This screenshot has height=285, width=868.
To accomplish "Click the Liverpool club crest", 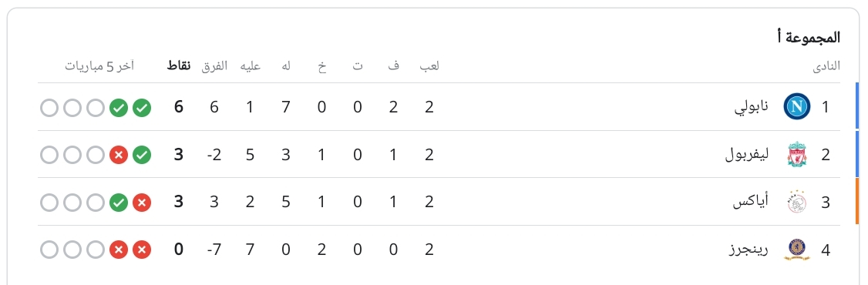I will (x=796, y=154).
